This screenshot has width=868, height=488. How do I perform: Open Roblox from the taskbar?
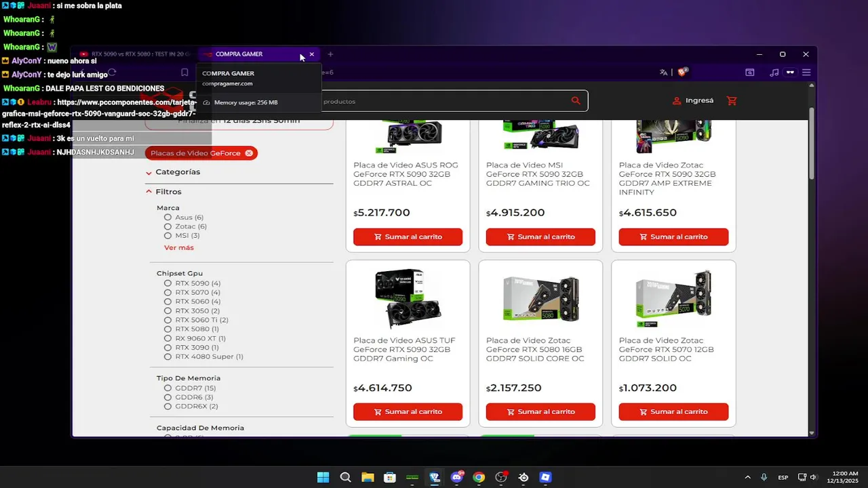pos(546,477)
